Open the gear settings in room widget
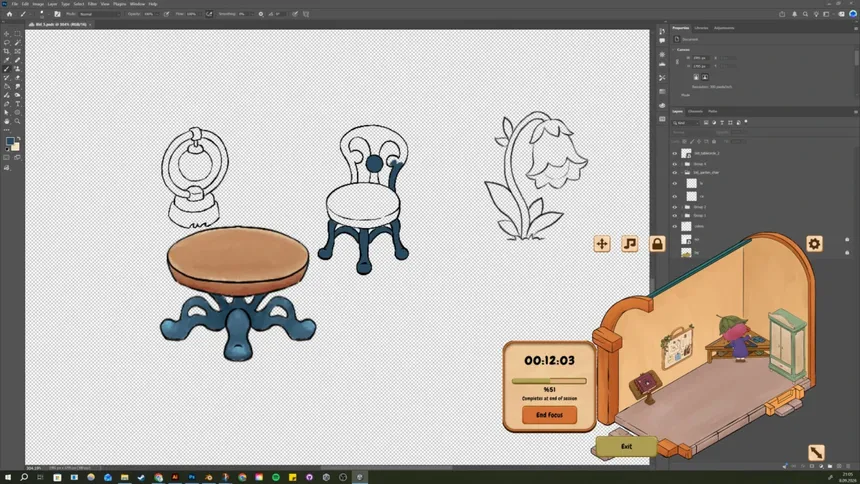This screenshot has width=860, height=484. 814,244
